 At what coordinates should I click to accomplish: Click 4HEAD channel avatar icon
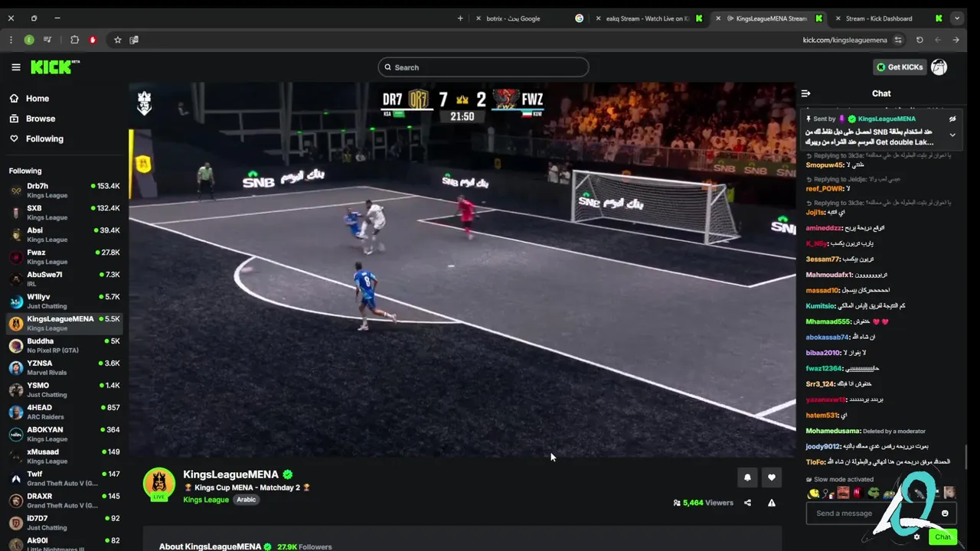(16, 412)
